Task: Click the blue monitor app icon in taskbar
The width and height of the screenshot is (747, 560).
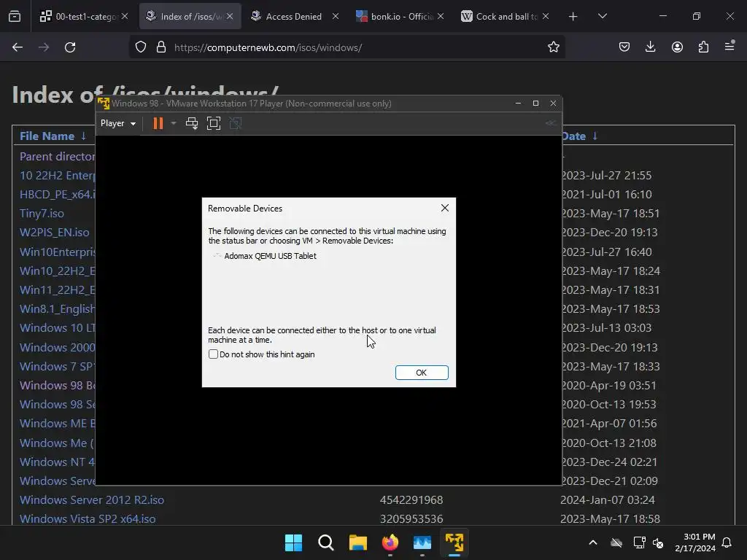Action: tap(422, 542)
